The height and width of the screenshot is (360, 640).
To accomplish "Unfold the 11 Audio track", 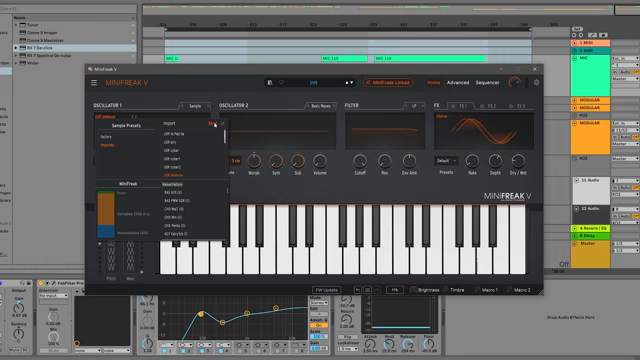I will click(x=576, y=180).
